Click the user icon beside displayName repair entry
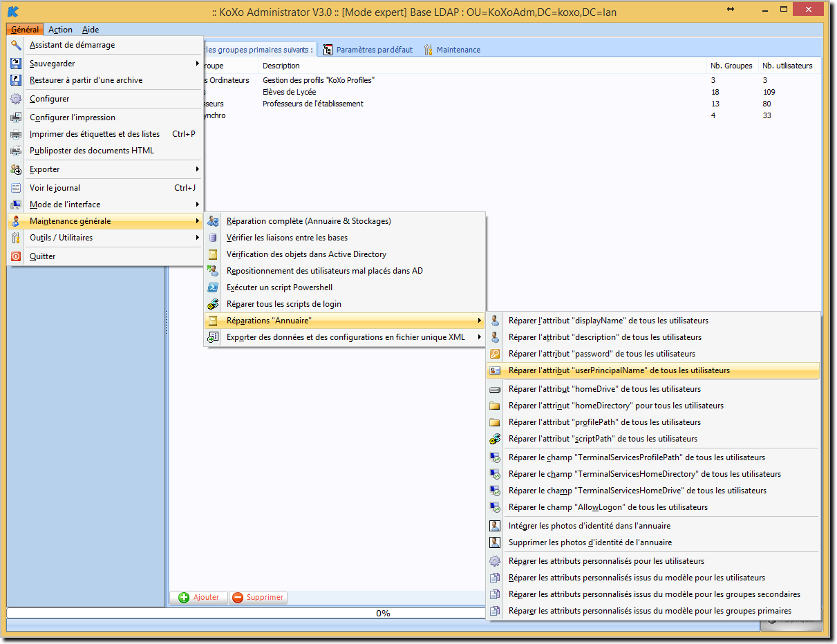 pos(495,321)
